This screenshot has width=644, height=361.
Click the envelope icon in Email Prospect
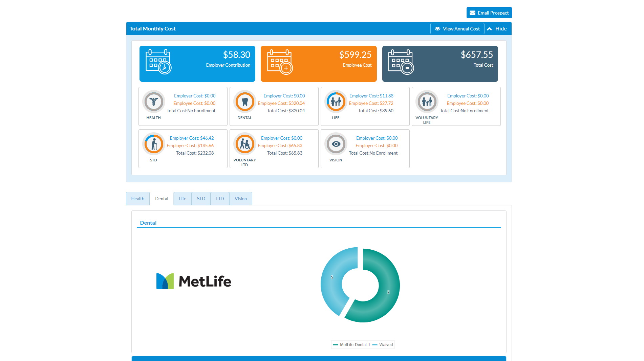[472, 13]
